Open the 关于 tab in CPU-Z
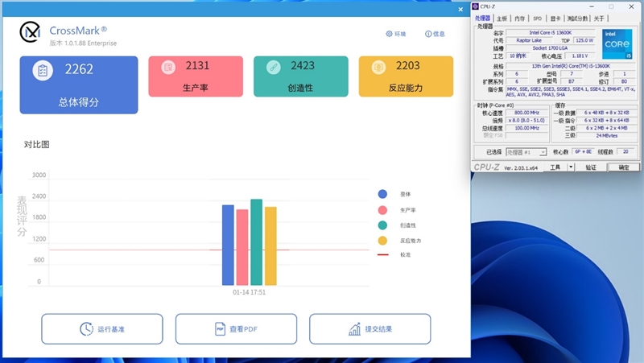Image resolution: width=644 pixels, height=363 pixels. (599, 19)
